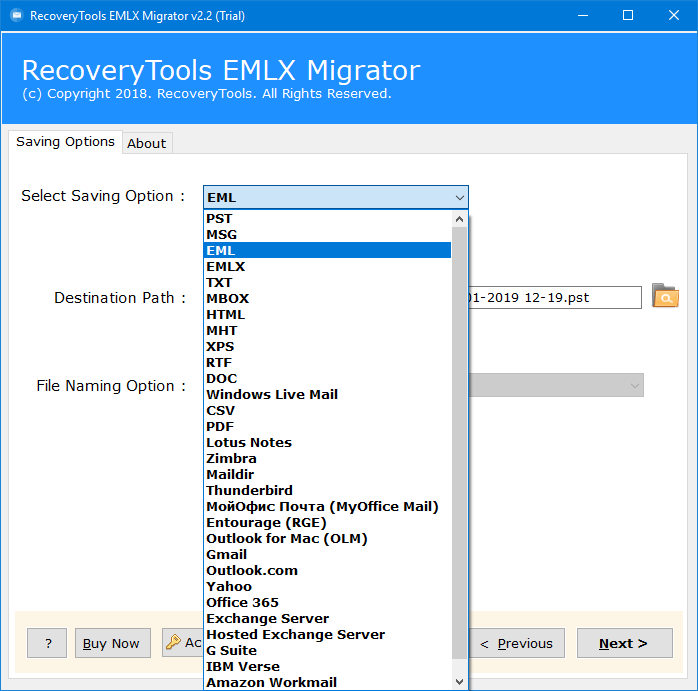The image size is (698, 691).
Task: Select Yahoo in the list
Action: pyautogui.click(x=327, y=587)
